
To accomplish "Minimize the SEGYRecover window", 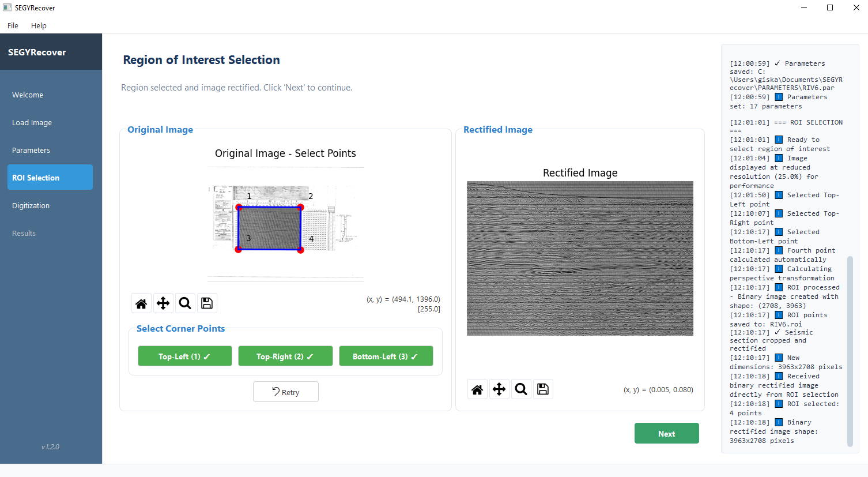I will click(x=804, y=7).
